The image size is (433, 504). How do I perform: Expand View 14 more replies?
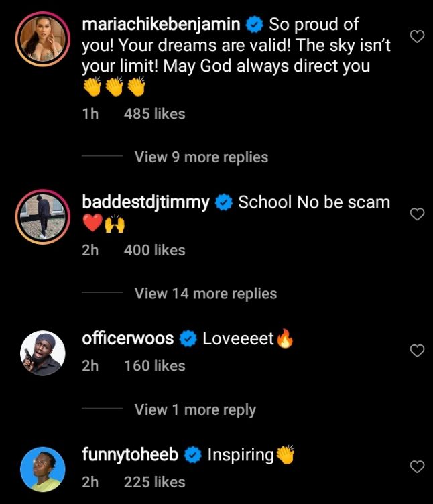pos(205,294)
